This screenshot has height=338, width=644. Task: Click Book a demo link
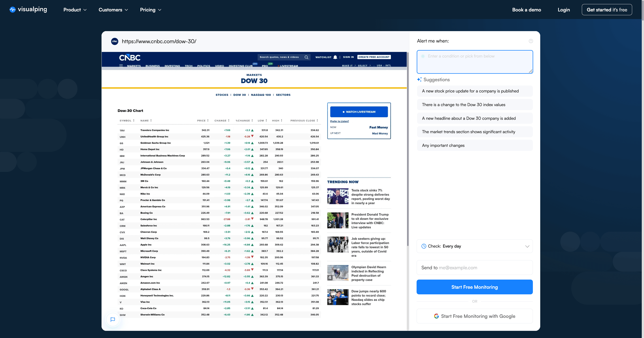[527, 10]
